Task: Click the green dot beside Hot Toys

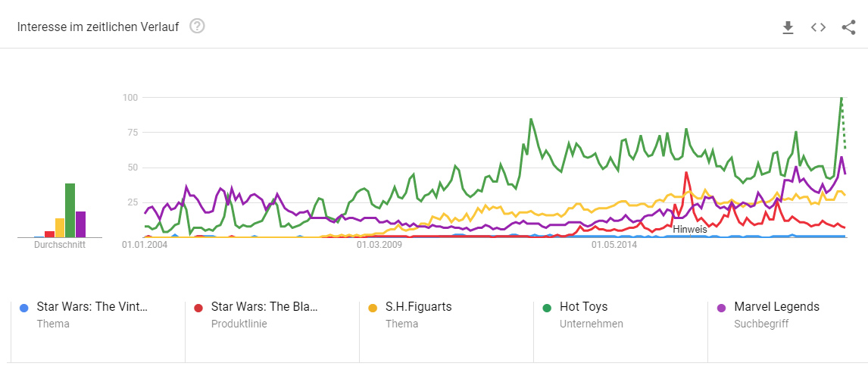Action: tap(547, 308)
